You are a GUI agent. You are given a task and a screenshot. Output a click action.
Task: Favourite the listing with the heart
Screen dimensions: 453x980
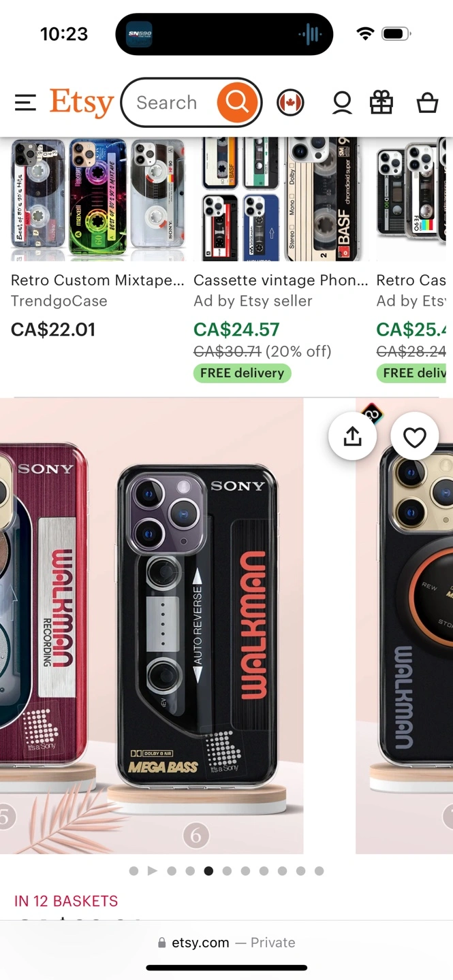click(415, 436)
